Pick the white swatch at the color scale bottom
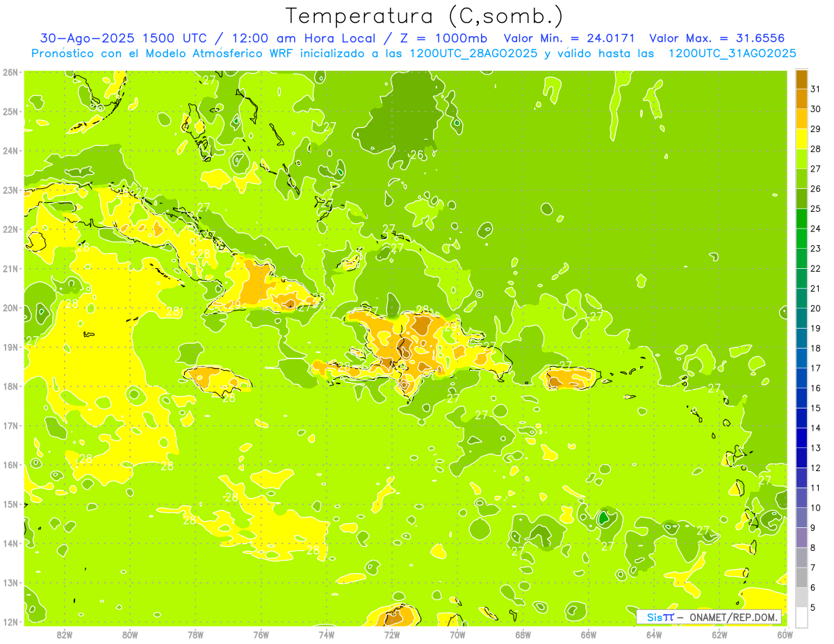 coord(801,617)
